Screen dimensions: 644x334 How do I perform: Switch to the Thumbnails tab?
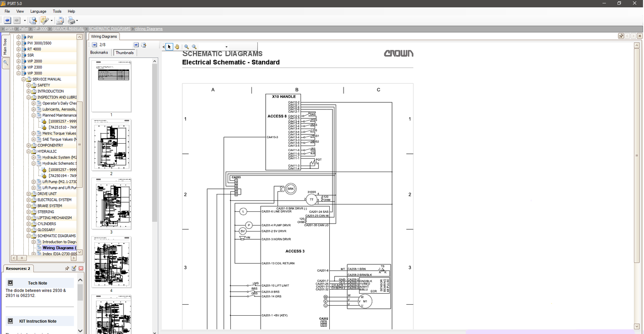pyautogui.click(x=124, y=53)
